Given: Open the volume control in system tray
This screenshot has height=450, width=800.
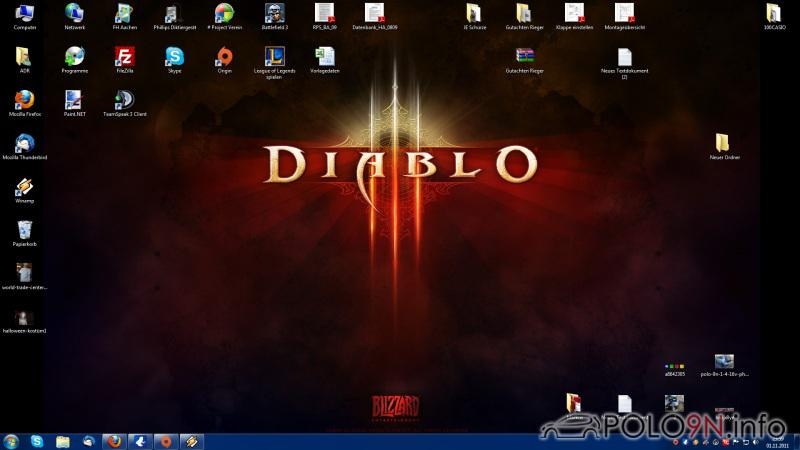Looking at the screenshot, I should click(756, 442).
